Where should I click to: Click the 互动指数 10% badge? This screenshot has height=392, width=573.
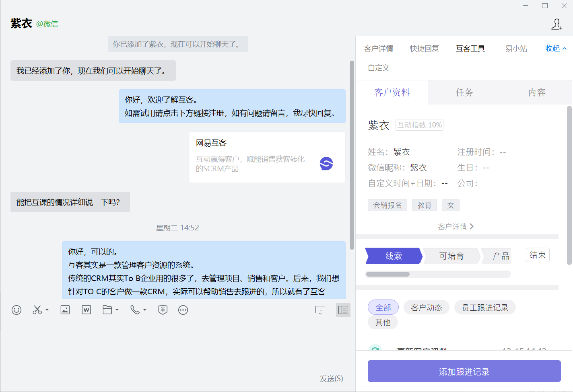(420, 125)
